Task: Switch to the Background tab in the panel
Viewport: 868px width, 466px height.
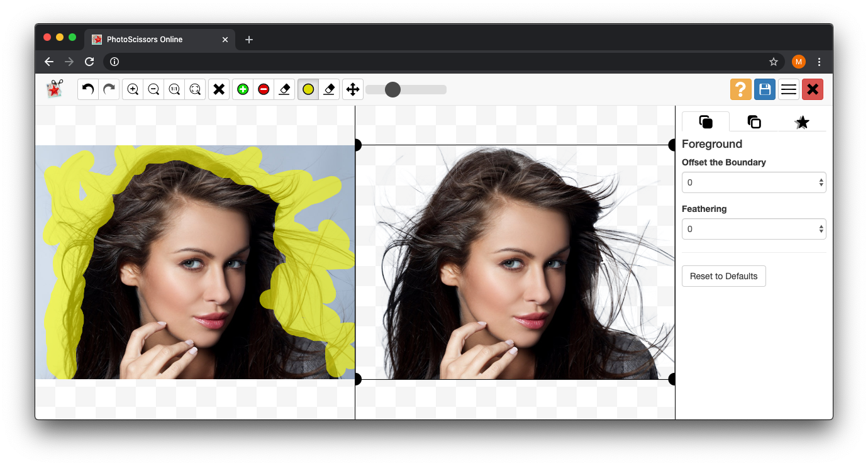Action: (754, 121)
